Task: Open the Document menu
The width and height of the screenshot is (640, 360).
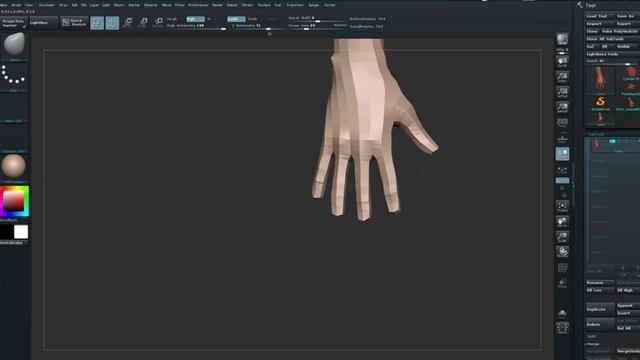Action: point(46,5)
